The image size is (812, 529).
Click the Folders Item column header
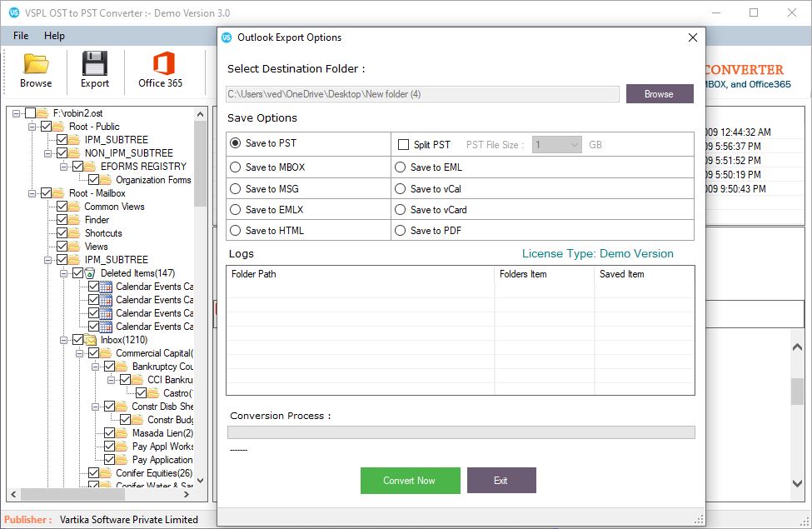coord(545,274)
